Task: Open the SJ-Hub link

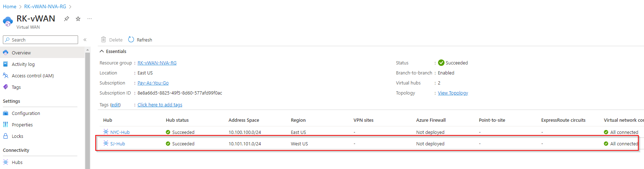Action: point(117,144)
